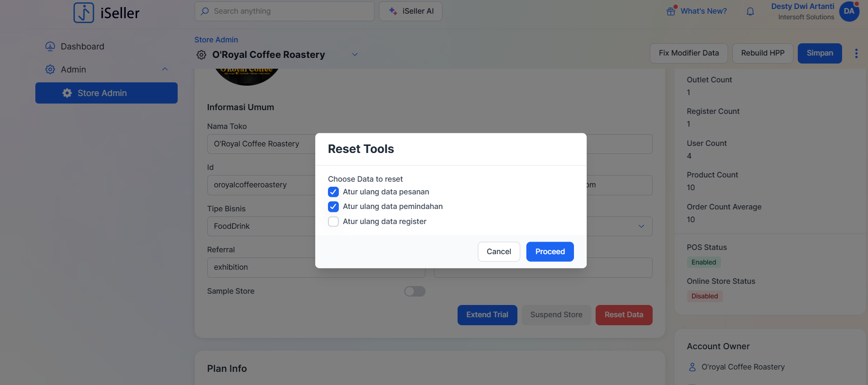Click the Dashboard icon in sidebar
Screen dimensions: 868x385
coord(50,46)
